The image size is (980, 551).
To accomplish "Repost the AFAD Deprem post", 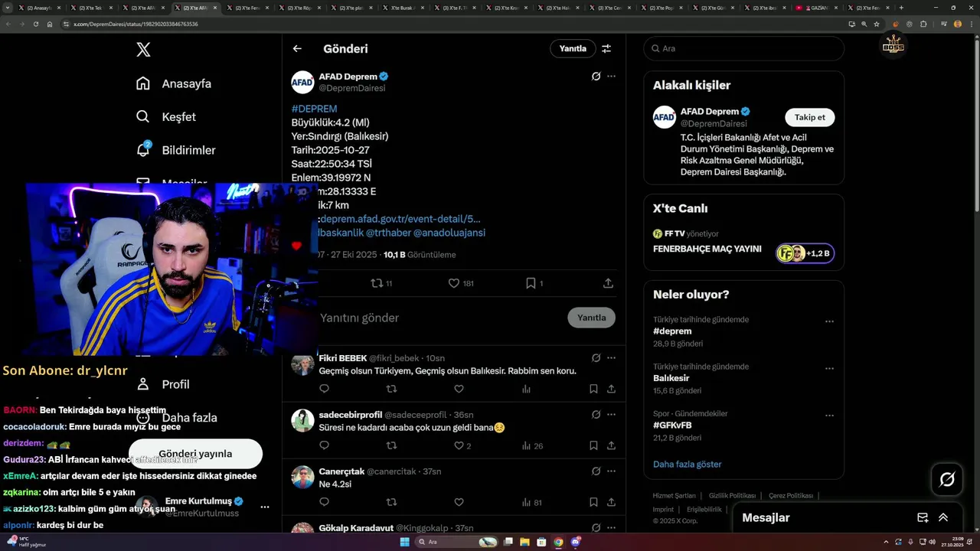I will 377,283.
